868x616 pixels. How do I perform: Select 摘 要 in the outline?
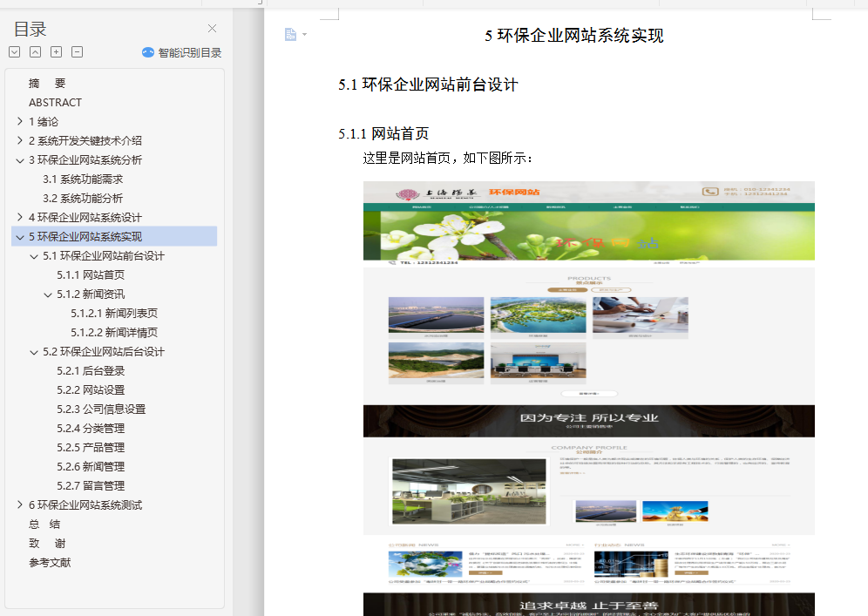point(47,83)
